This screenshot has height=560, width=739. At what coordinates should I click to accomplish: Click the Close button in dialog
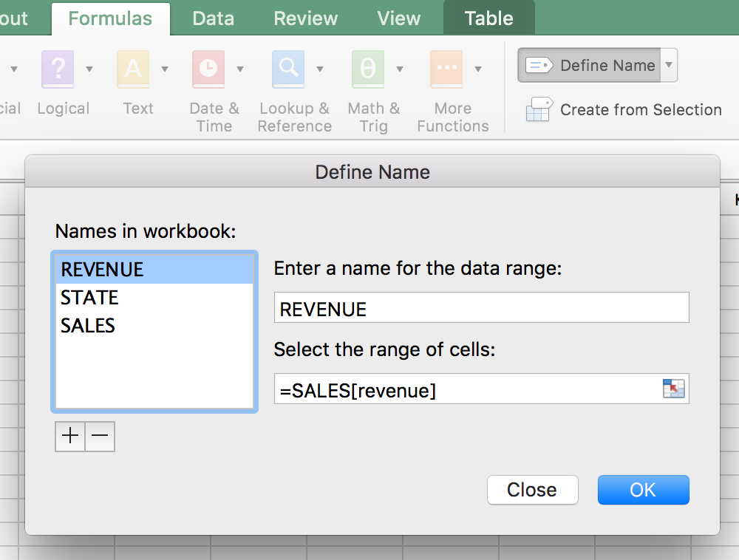tap(532, 490)
